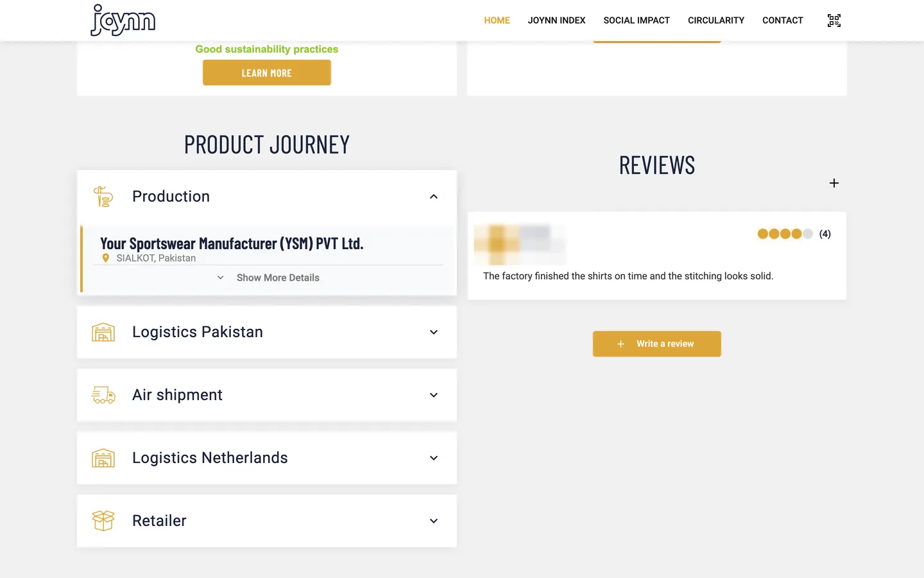Expand the Air shipment chevron

(x=434, y=395)
